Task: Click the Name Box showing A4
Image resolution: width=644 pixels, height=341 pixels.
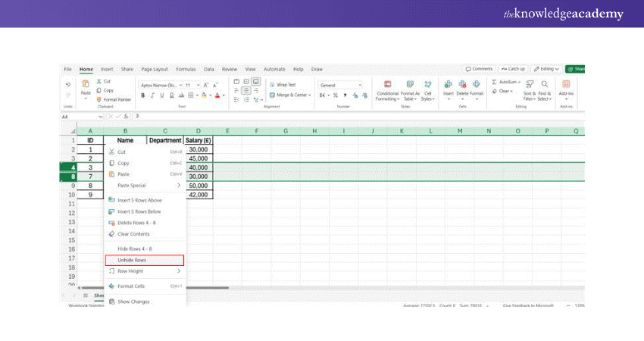Action: point(76,117)
